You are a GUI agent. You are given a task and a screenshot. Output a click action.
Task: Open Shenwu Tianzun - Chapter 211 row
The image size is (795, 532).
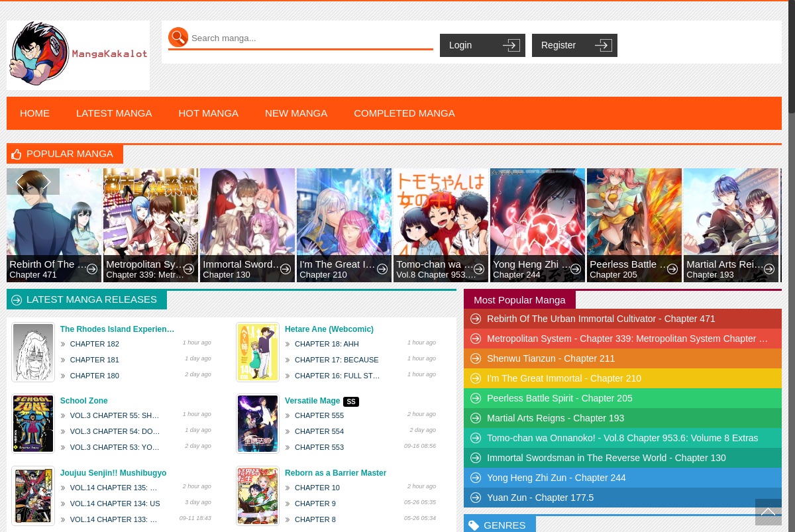click(x=623, y=358)
